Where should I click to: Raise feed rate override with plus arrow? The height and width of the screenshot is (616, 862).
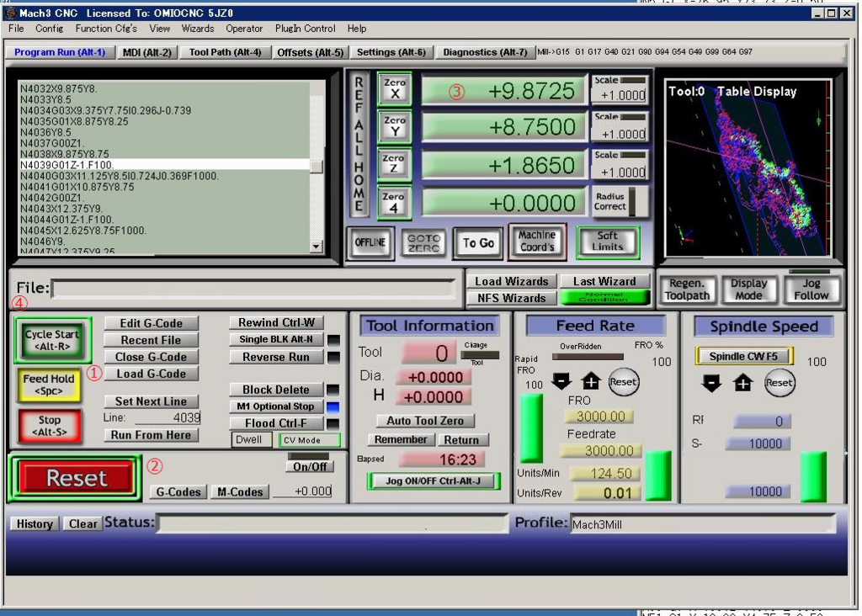click(591, 381)
